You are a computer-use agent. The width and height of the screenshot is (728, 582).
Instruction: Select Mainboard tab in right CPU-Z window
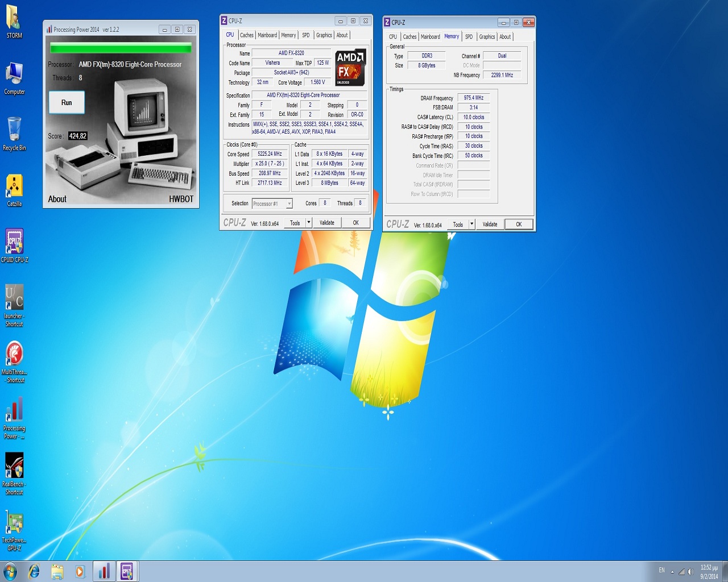(431, 37)
